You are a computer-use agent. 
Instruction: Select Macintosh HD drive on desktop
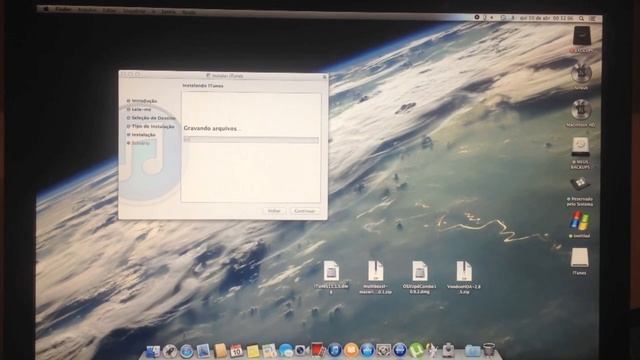[581, 110]
